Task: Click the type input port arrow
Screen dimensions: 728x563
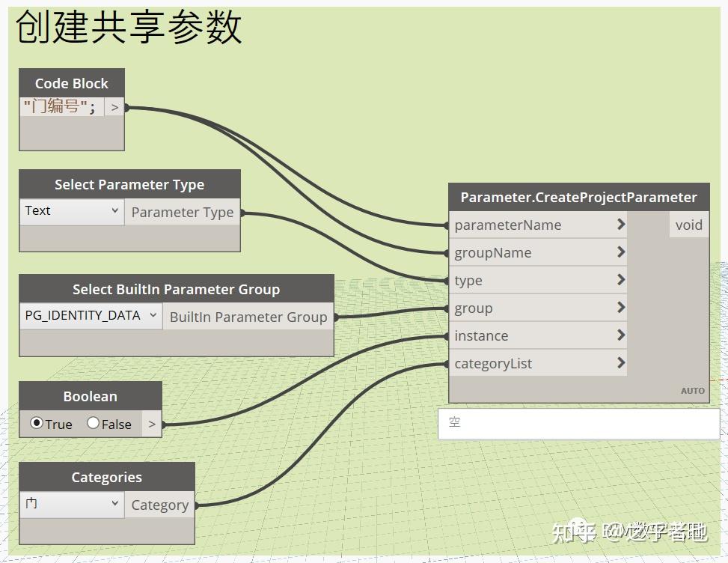Action: point(620,280)
